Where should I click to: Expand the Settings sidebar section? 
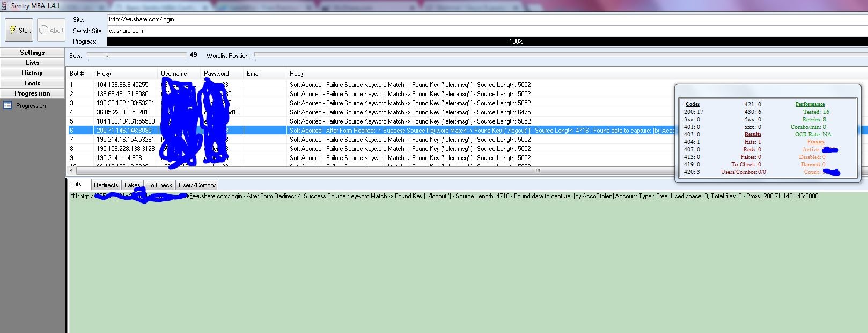(x=32, y=53)
